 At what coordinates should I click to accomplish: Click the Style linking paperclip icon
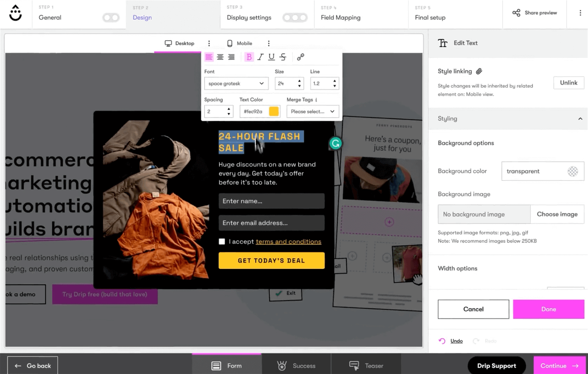[479, 71]
